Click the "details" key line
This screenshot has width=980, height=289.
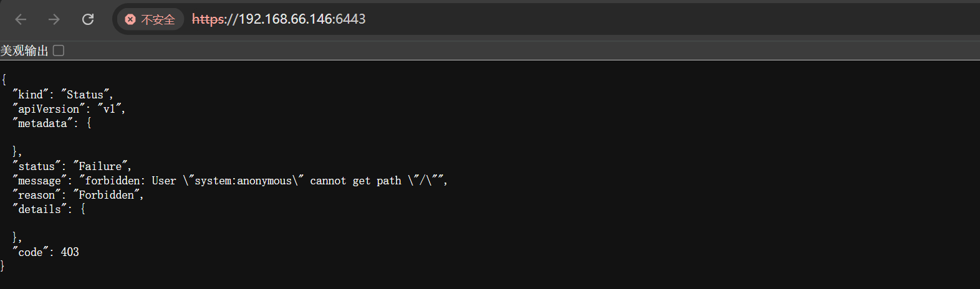tap(49, 209)
